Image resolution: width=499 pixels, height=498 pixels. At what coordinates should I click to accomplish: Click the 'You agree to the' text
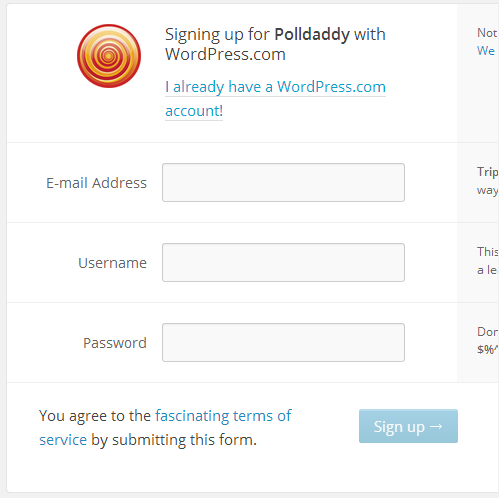point(95,416)
